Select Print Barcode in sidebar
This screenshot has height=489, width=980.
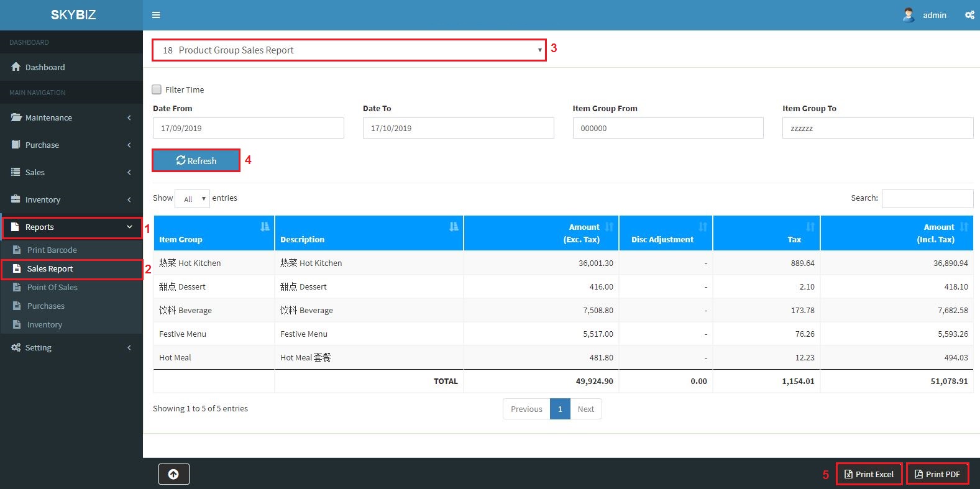[52, 250]
